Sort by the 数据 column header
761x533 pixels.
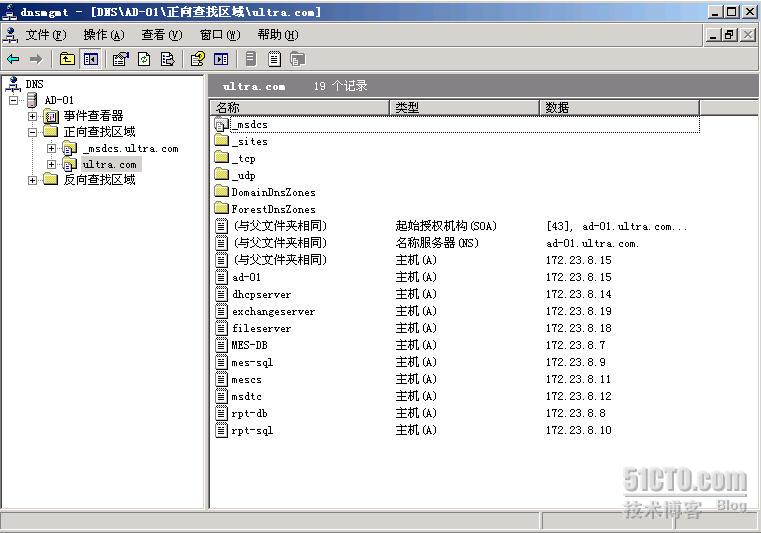point(620,107)
